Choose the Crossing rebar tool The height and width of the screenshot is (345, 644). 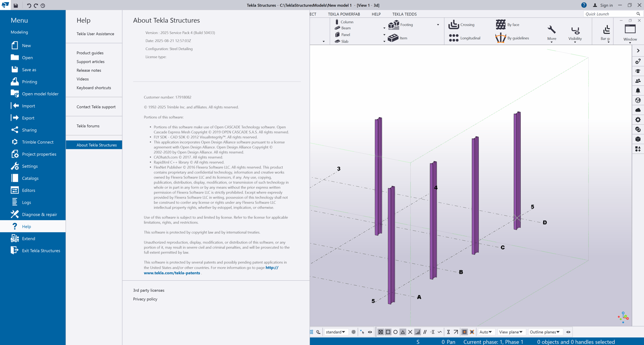tap(462, 25)
